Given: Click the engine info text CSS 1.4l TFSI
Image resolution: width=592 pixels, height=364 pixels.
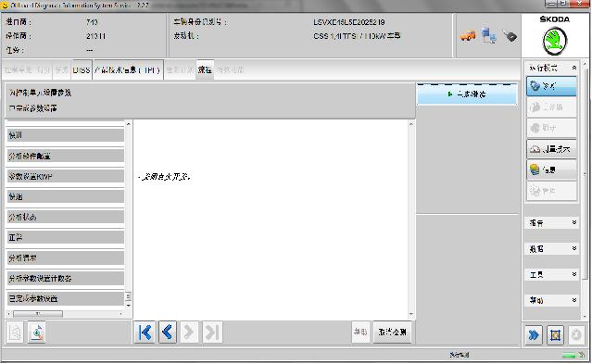Looking at the screenshot, I should (357, 36).
